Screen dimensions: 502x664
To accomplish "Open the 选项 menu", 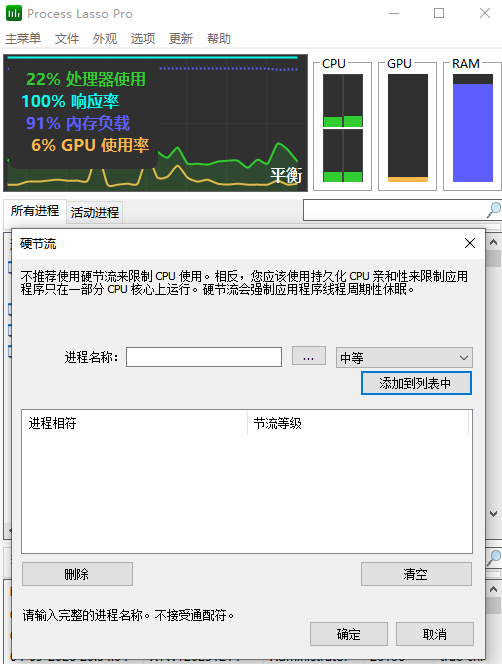I will click(x=143, y=39).
